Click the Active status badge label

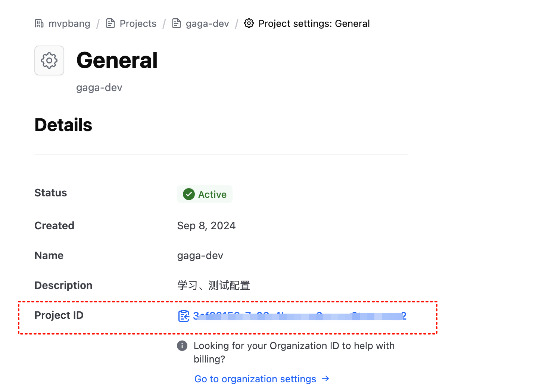coord(212,195)
